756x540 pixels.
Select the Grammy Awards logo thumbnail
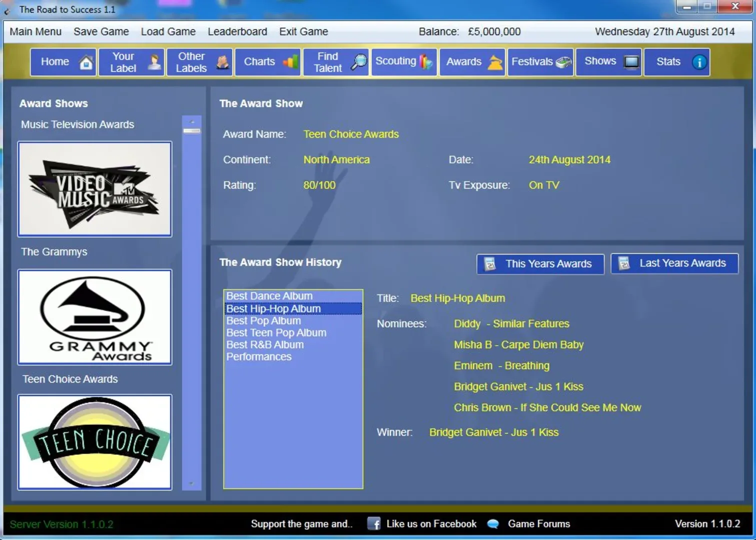(x=95, y=317)
